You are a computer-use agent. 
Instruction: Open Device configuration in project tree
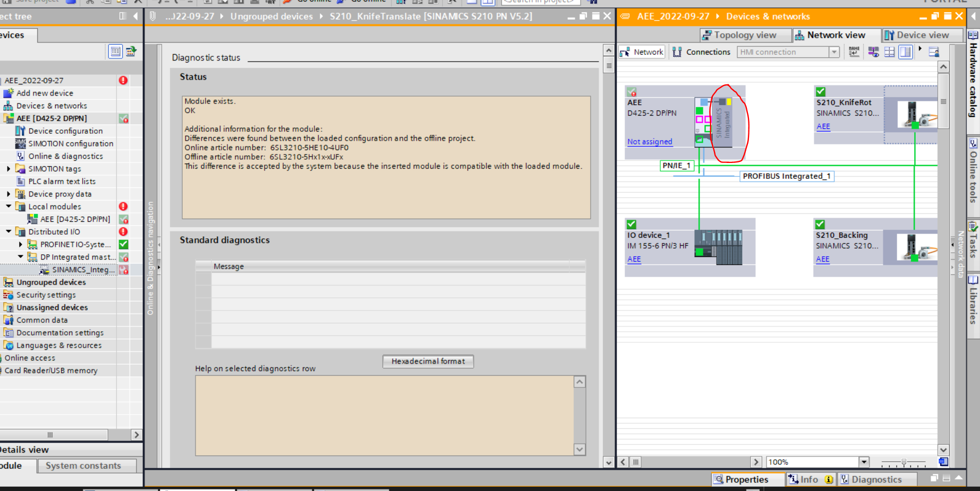click(65, 131)
